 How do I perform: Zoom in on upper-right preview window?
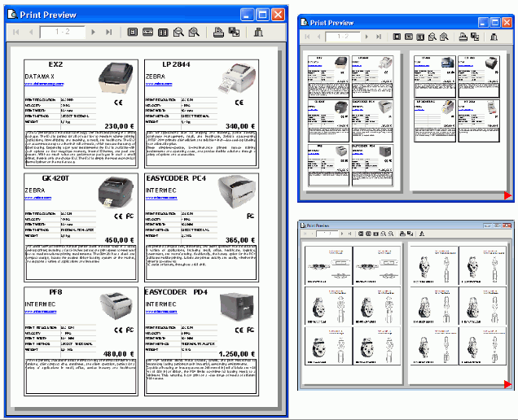tap(444, 37)
